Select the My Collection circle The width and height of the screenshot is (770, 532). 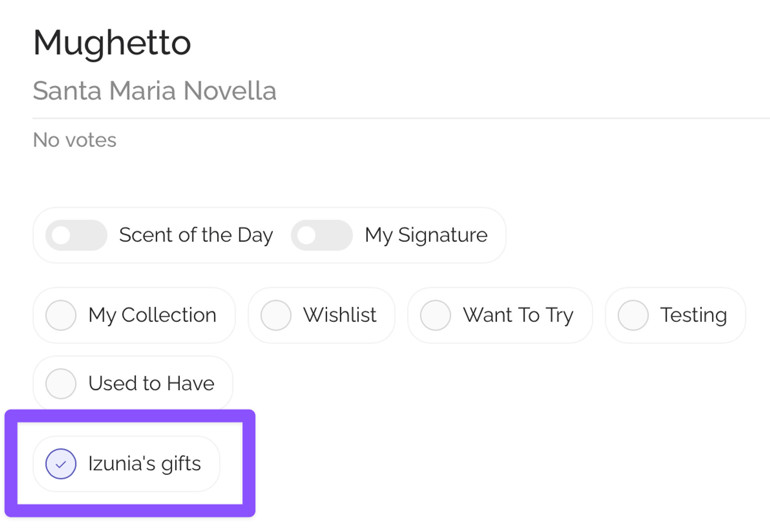click(61, 316)
